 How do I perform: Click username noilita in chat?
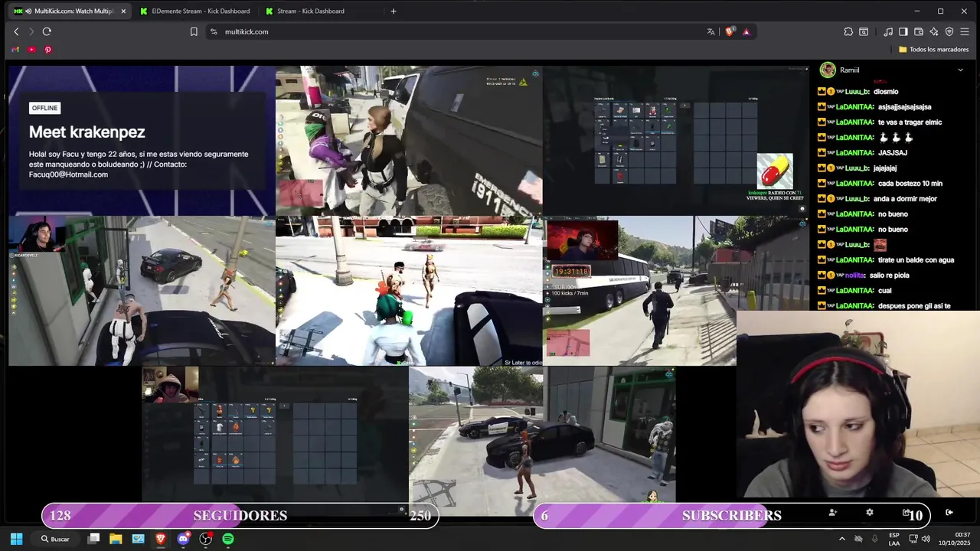pyautogui.click(x=854, y=275)
